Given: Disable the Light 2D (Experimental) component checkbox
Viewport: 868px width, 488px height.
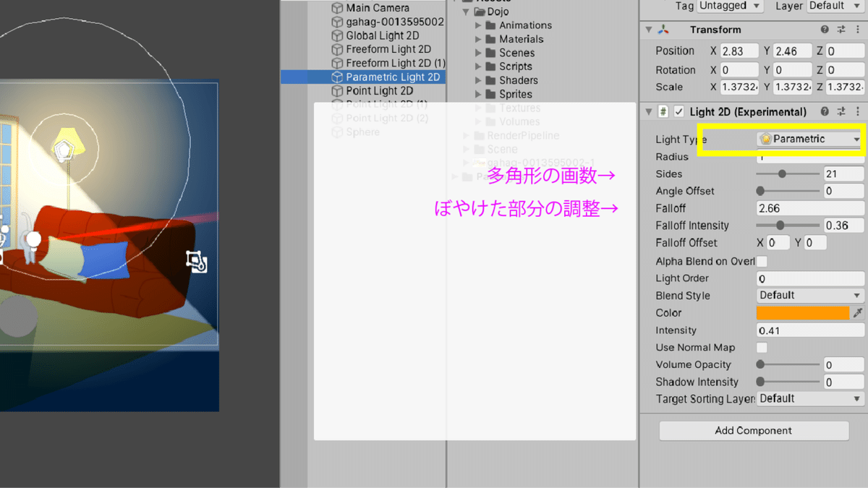Looking at the screenshot, I should (x=678, y=111).
